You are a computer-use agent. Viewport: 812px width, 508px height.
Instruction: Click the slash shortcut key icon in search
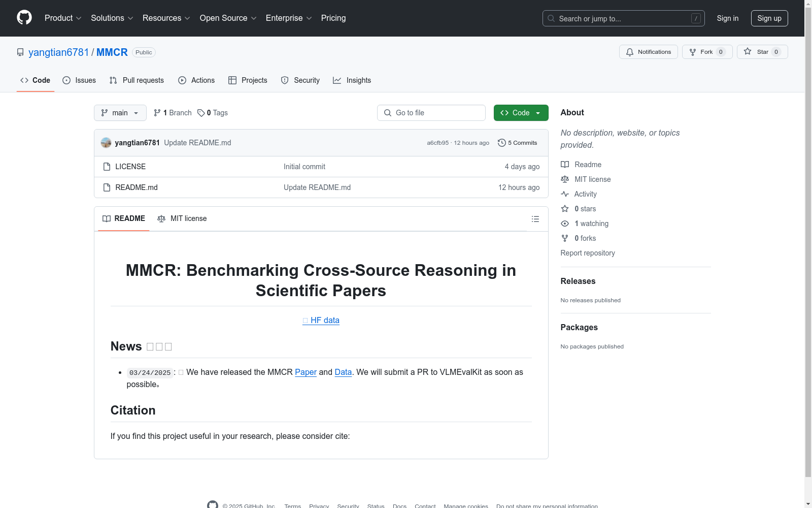(x=696, y=18)
